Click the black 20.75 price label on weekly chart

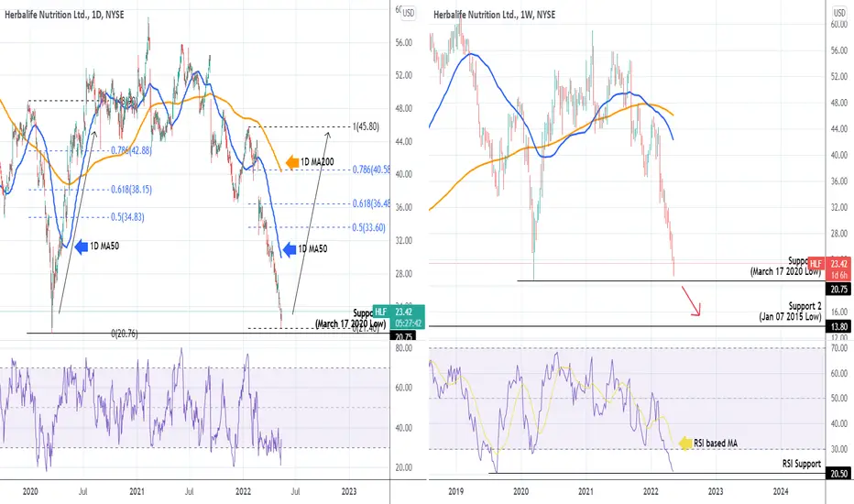pyautogui.click(x=838, y=290)
